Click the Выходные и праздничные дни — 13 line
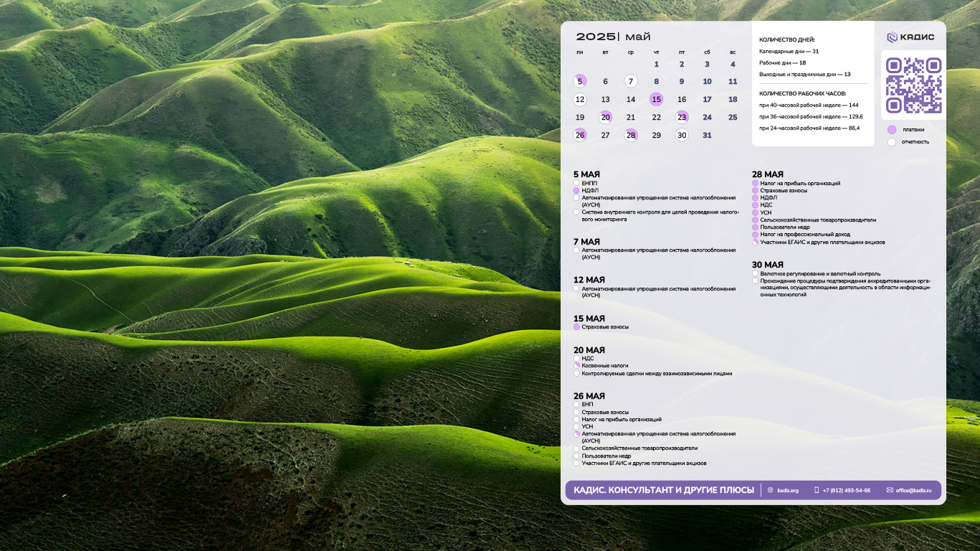Viewport: 980px width, 551px height. coord(804,74)
